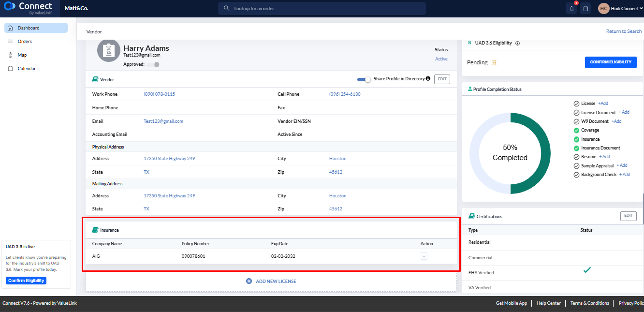Click the Work Phone number (090) 078-0115
Viewport: 644px width, 312px height.
tap(159, 94)
